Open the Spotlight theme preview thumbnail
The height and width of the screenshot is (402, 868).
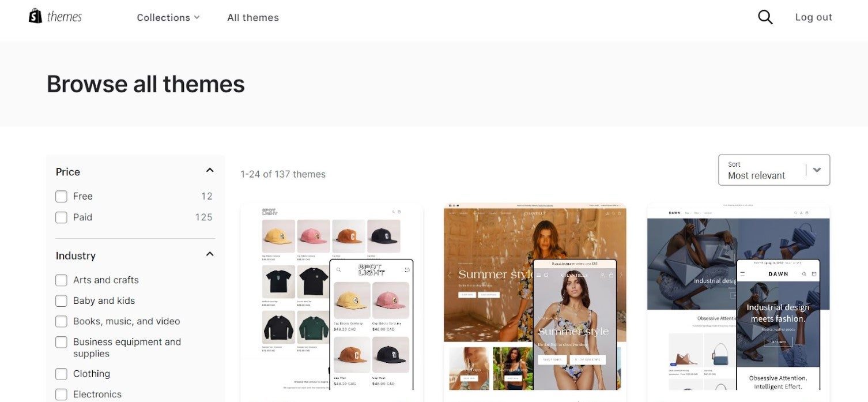pyautogui.click(x=332, y=302)
